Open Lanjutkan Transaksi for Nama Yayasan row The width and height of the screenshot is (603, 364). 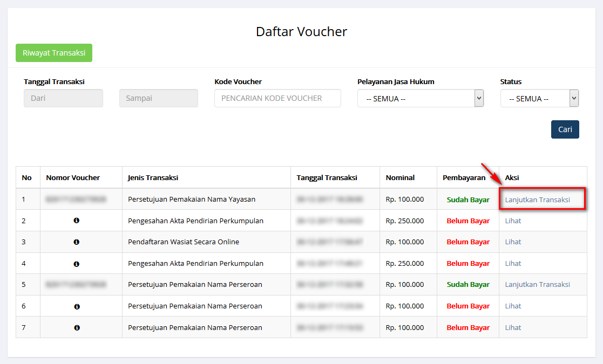(537, 200)
